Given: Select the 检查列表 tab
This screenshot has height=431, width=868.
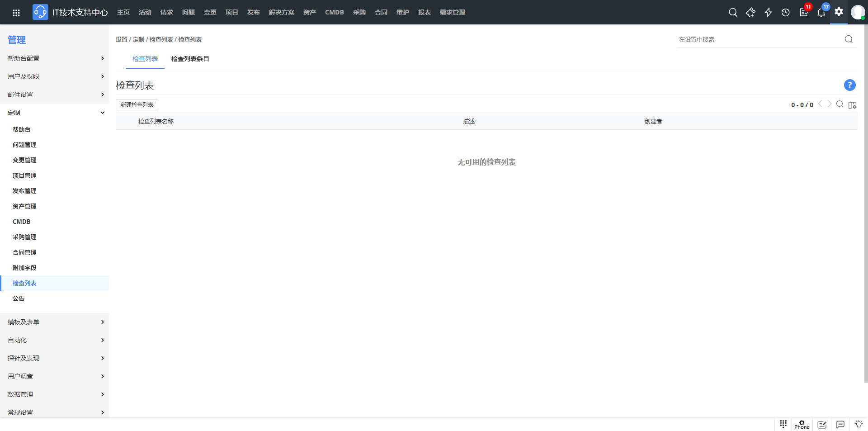Looking at the screenshot, I should [145, 59].
